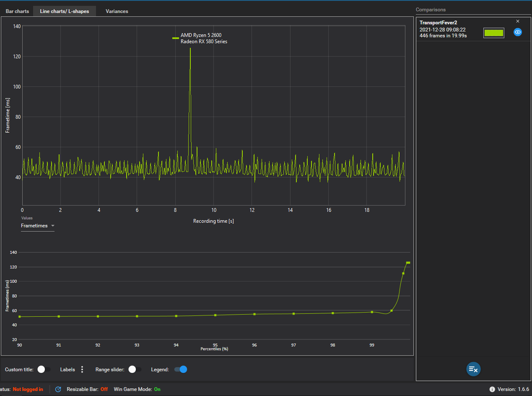This screenshot has width=532, height=396.
Task: Switch to the Bar charts tab
Action: click(17, 11)
